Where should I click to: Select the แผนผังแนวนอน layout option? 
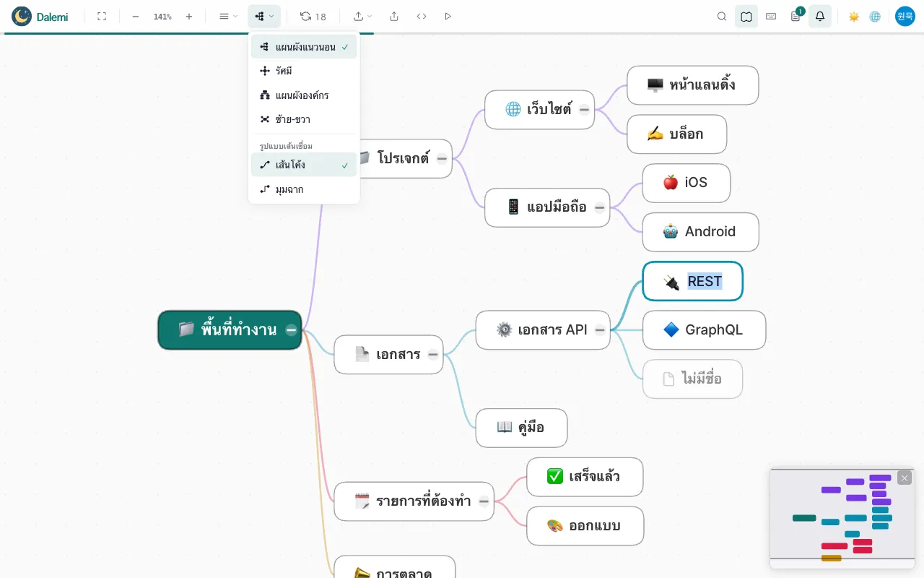point(304,47)
